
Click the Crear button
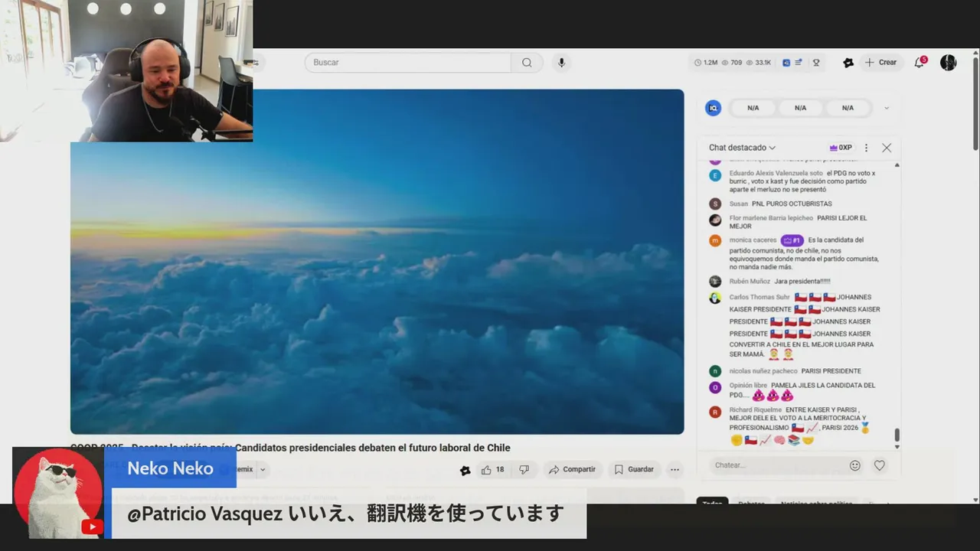(x=880, y=63)
